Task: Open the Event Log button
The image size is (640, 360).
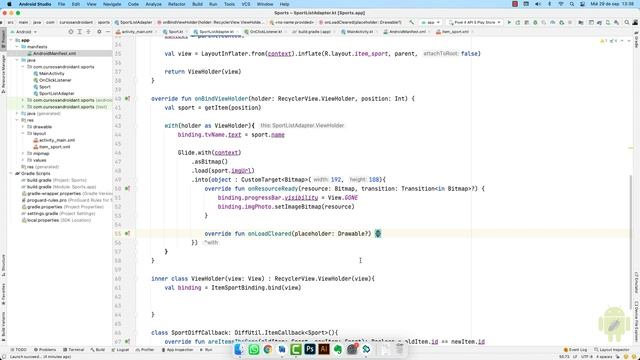Action: click(x=575, y=350)
